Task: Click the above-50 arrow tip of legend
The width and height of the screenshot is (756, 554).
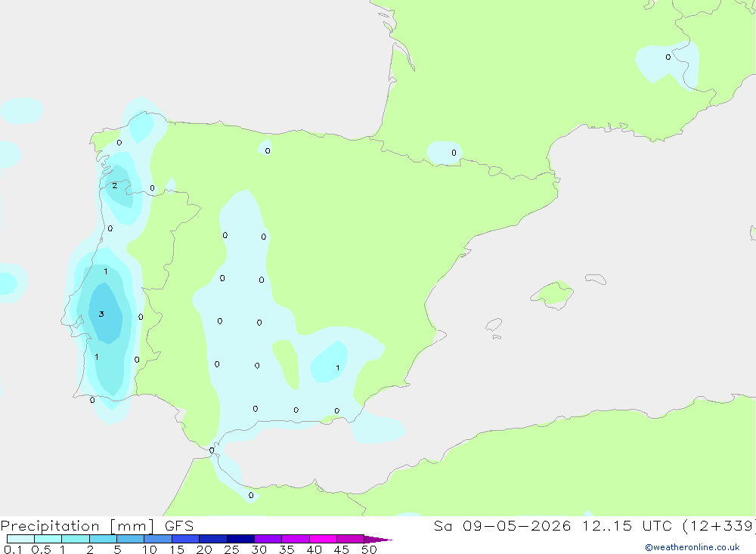Action: point(377,540)
